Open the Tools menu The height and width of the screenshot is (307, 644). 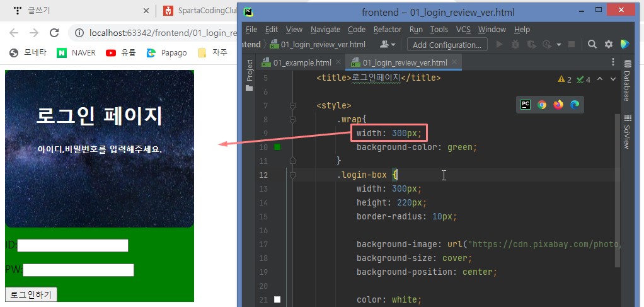tap(439, 30)
